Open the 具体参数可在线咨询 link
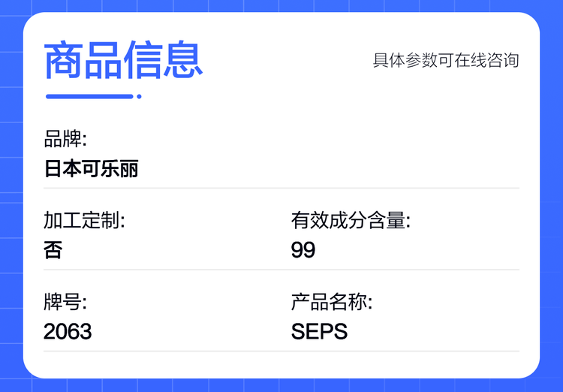This screenshot has width=563, height=392. (446, 60)
